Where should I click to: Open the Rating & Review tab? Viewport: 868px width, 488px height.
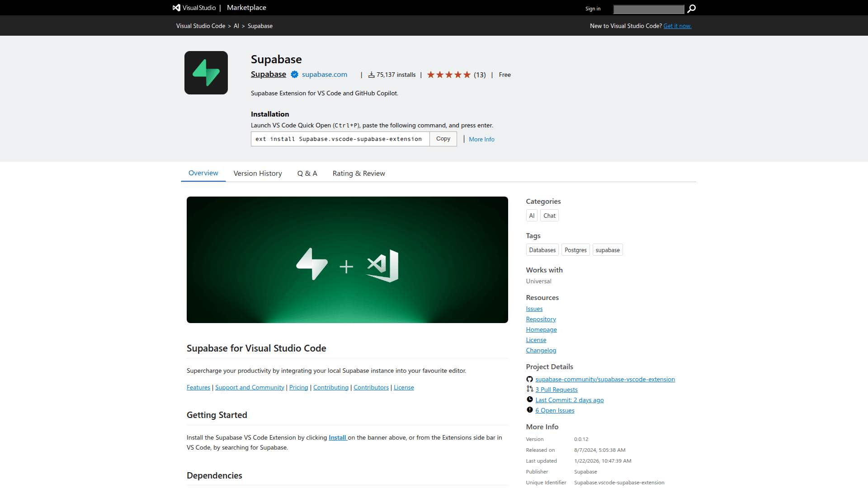pos(359,173)
